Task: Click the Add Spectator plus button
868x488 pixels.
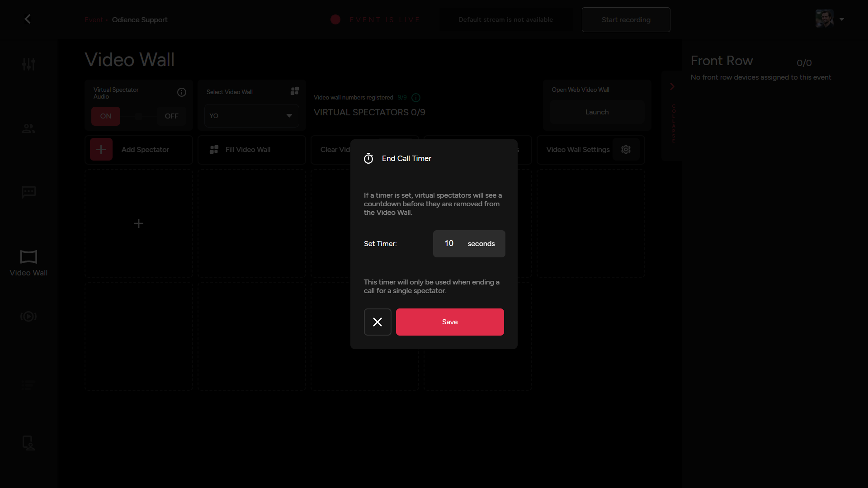Action: coord(101,150)
